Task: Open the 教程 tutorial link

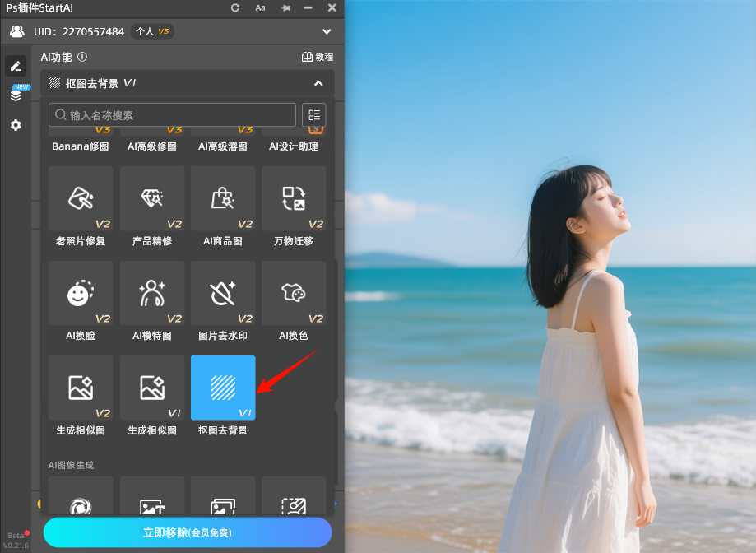Action: pos(318,57)
